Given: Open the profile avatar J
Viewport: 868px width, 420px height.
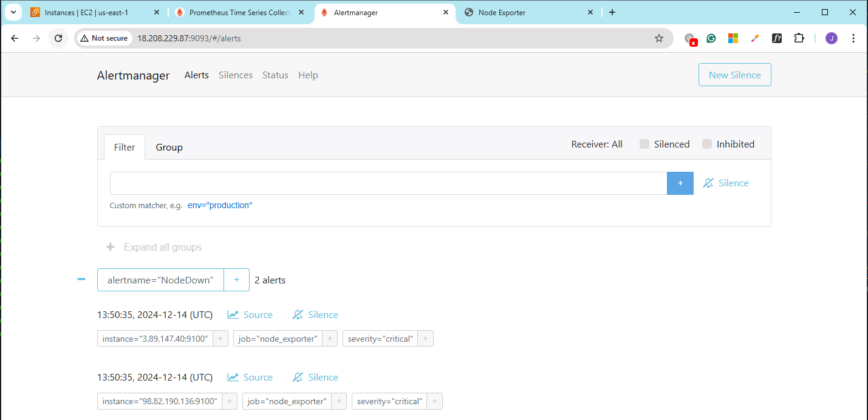Looking at the screenshot, I should [x=832, y=38].
